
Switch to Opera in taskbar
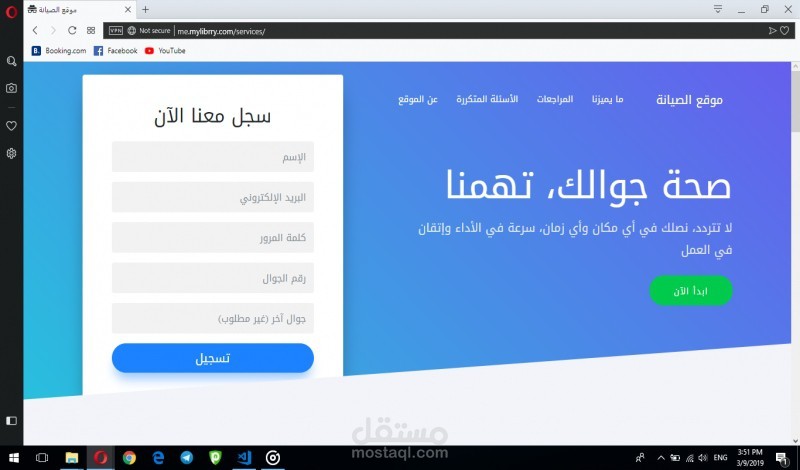pyautogui.click(x=101, y=458)
